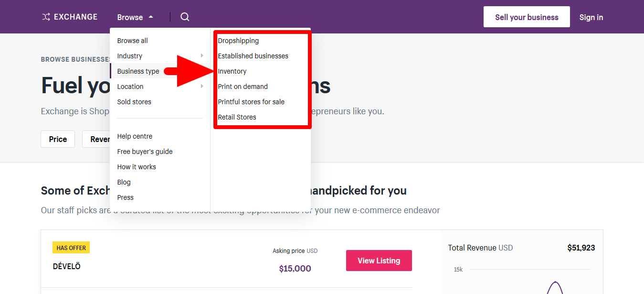Open the Price filter button

click(x=58, y=139)
